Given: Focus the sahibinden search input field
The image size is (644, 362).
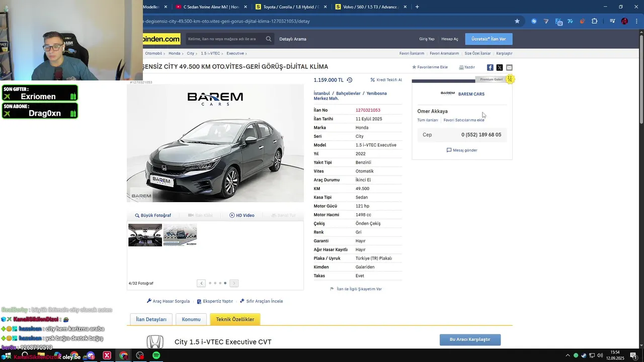Looking at the screenshot, I should coord(224,39).
